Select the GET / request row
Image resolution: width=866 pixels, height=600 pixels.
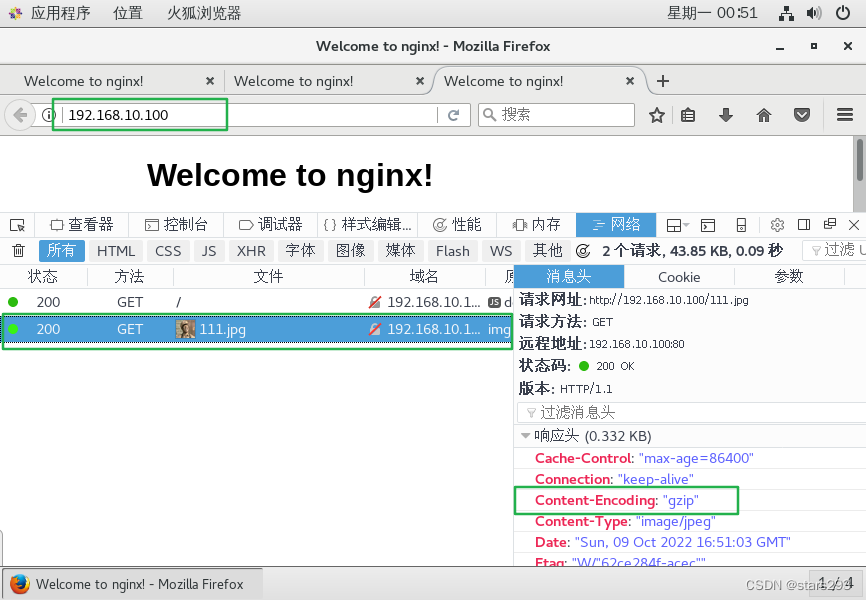(x=256, y=302)
